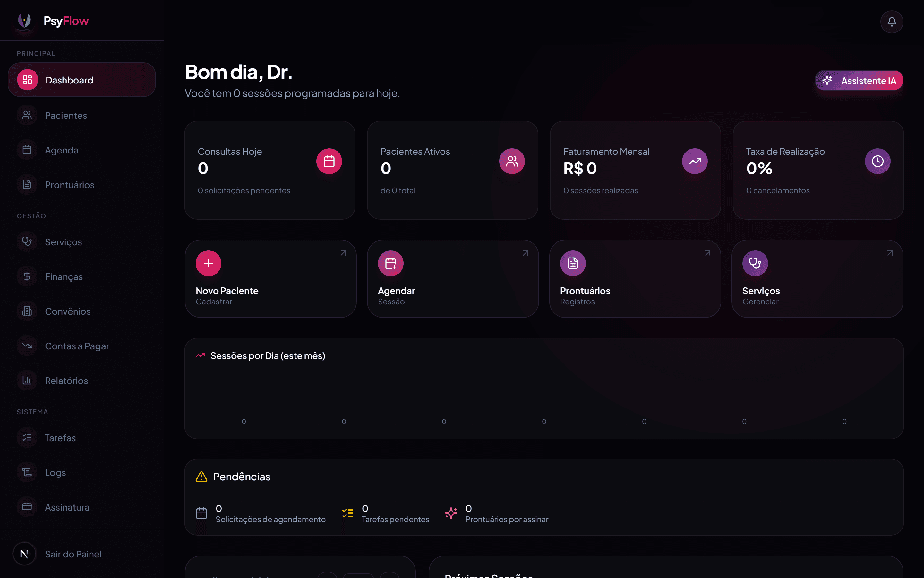924x578 pixels.
Task: Click Prontuários Registros card
Action: (635, 279)
